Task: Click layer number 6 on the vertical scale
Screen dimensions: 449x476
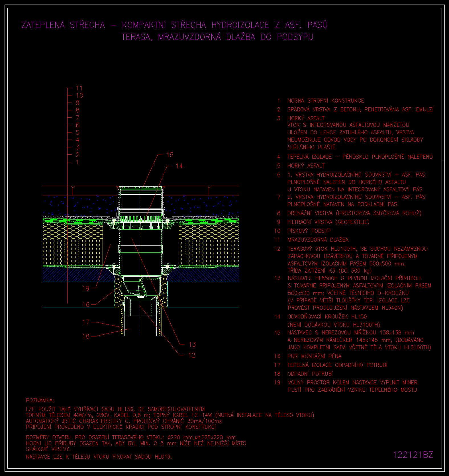Action: (x=77, y=125)
